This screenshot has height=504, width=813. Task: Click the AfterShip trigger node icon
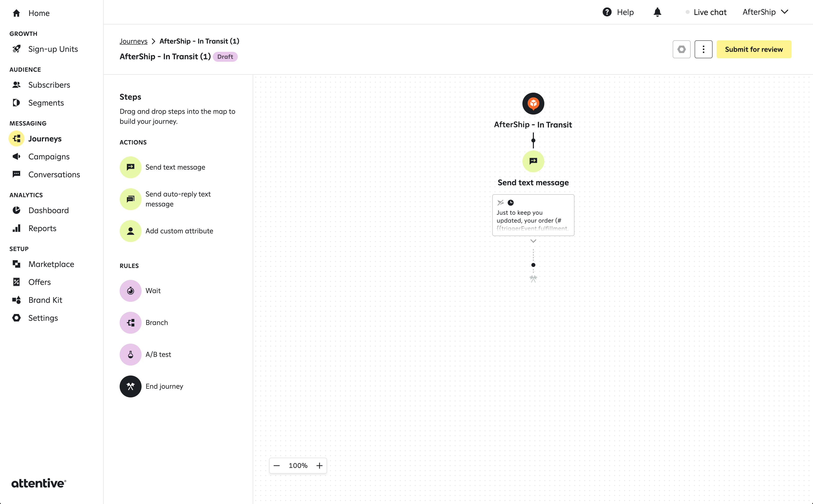[533, 103]
